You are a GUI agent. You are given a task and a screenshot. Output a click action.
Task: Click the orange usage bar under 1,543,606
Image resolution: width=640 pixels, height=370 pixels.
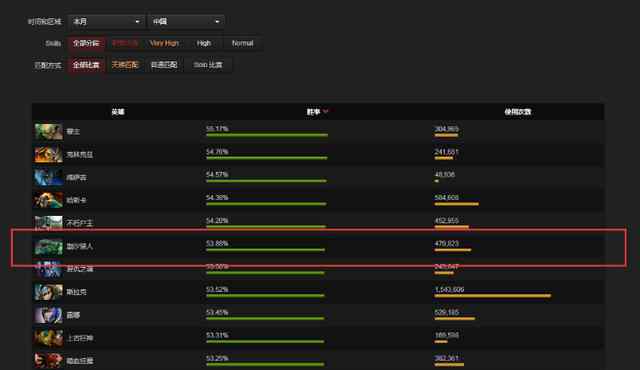point(493,295)
